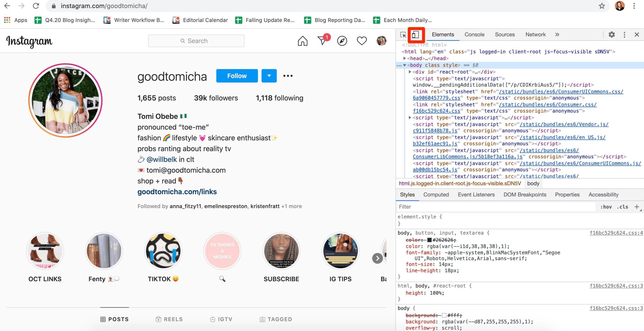
Task: Reload the page with refresh icon
Action: click(36, 6)
